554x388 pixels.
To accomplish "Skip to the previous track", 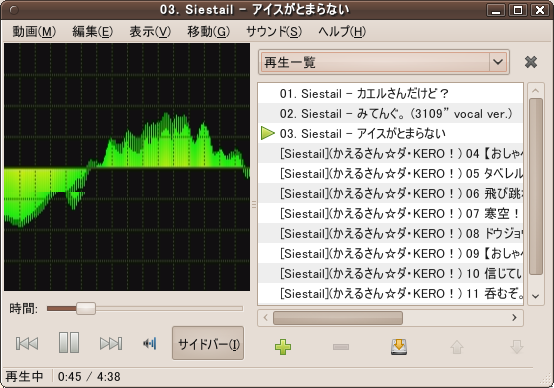I will pos(27,343).
